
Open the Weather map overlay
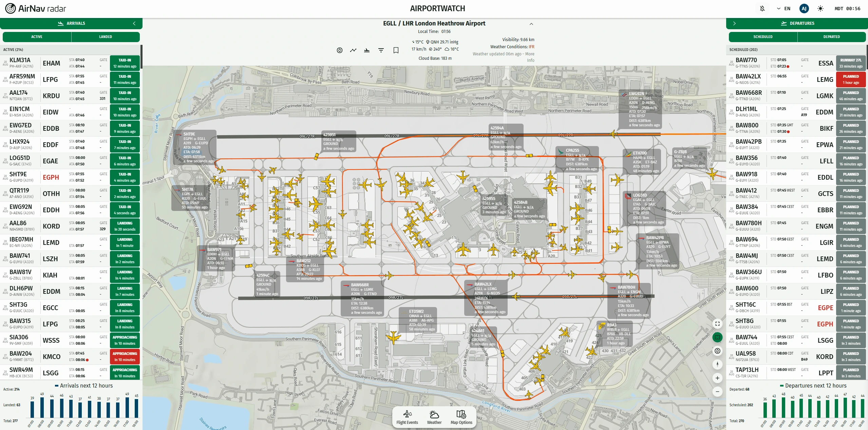pos(434,417)
